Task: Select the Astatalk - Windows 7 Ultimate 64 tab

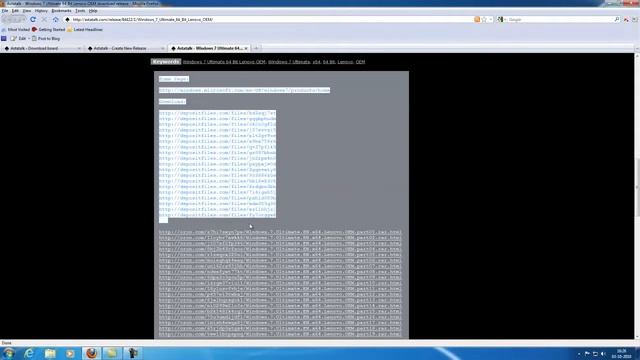Action: coord(209,48)
